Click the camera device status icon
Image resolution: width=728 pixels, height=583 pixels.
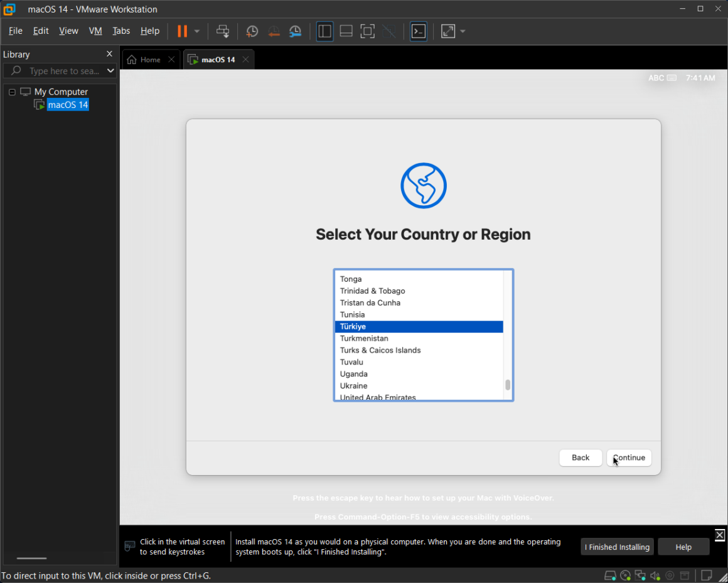(670, 576)
